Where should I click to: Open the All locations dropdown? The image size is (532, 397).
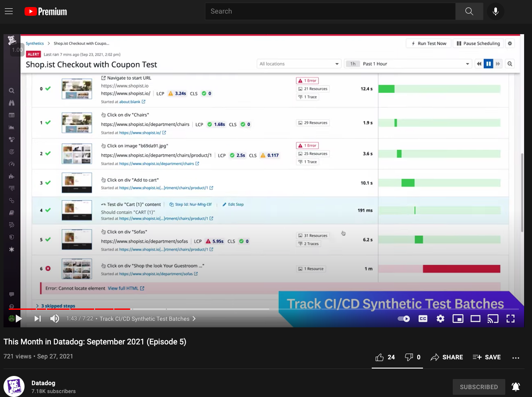coord(299,64)
